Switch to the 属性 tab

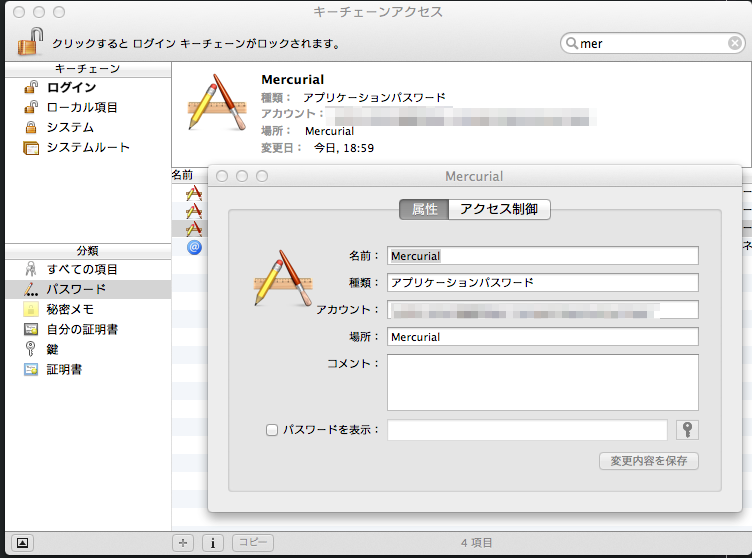tap(424, 210)
